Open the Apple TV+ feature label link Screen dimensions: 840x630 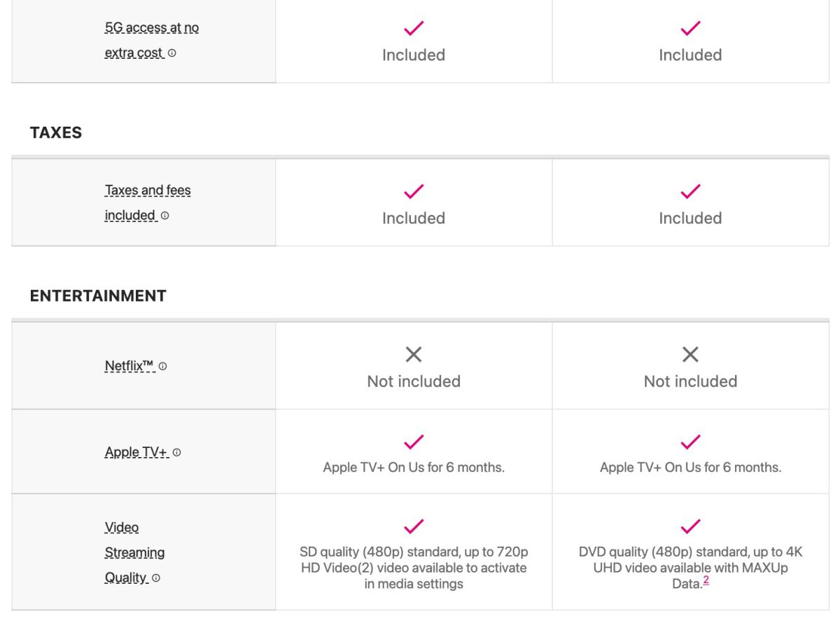click(x=136, y=452)
